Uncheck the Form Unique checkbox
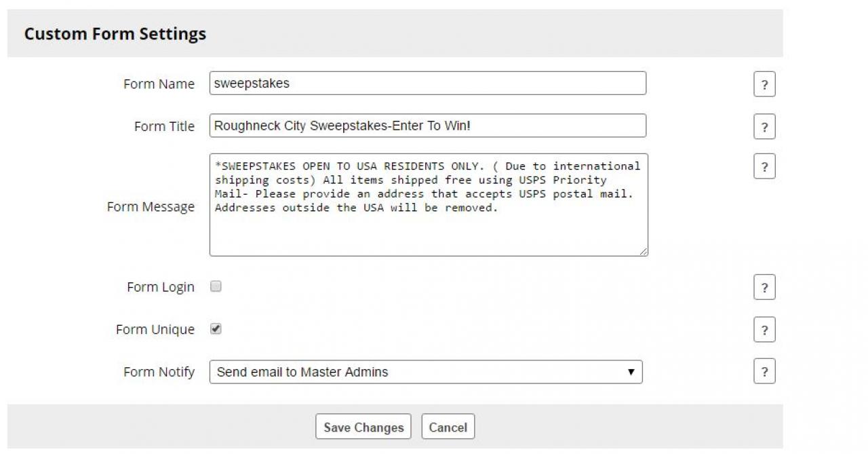Image resolution: width=868 pixels, height=454 pixels. click(x=216, y=328)
